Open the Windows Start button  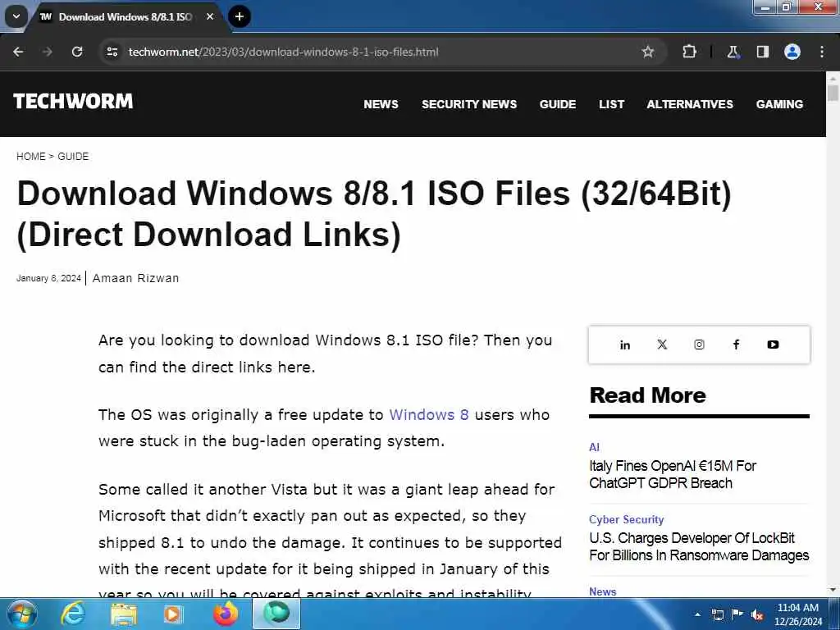[x=21, y=614]
